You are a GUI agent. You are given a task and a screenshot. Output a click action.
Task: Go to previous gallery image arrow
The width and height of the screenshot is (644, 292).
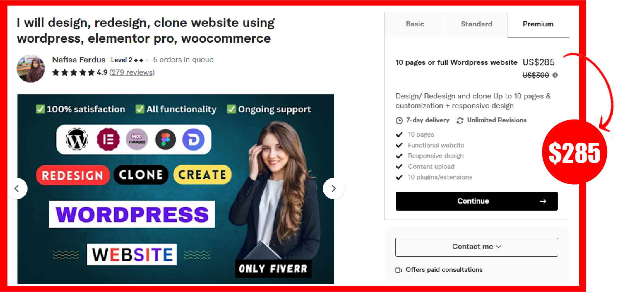point(17,188)
